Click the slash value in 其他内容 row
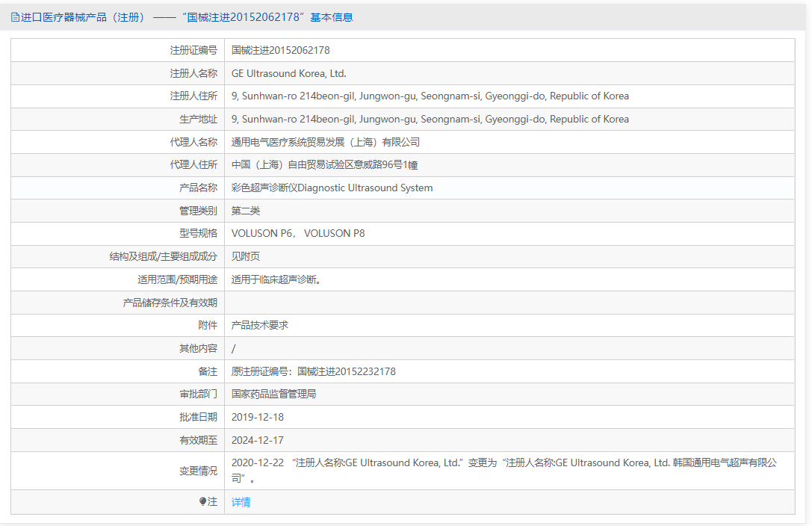 coord(234,348)
